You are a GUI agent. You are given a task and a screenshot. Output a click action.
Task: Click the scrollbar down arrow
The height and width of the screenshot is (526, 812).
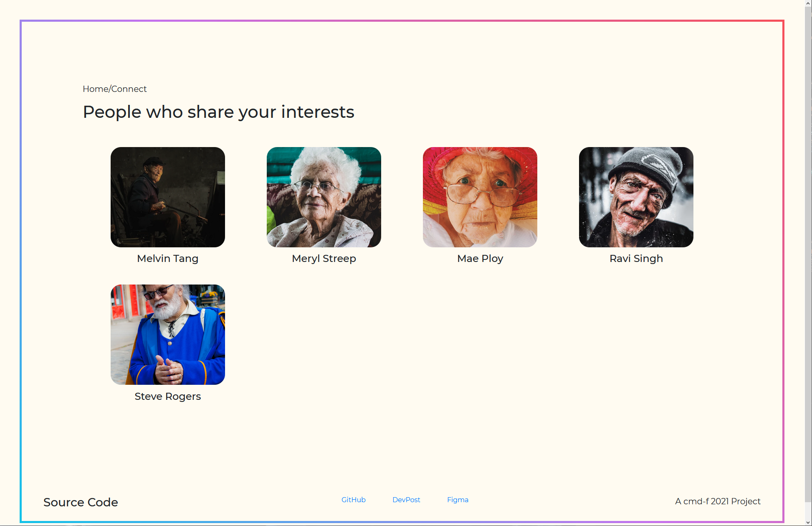pyautogui.click(x=808, y=522)
